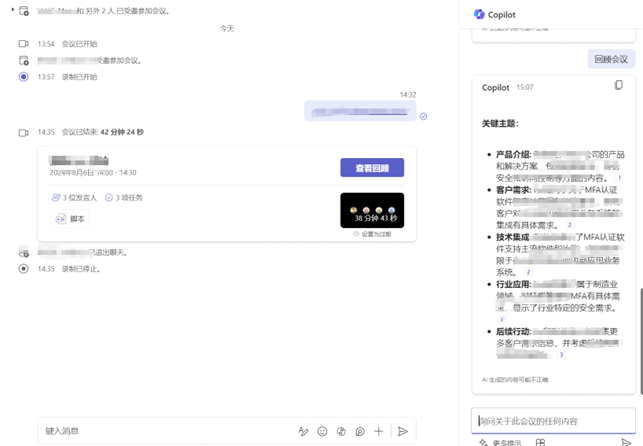The image size is (643, 446).
Task: Click the 13:54 会议已开始 camera icon
Action: coord(24,43)
